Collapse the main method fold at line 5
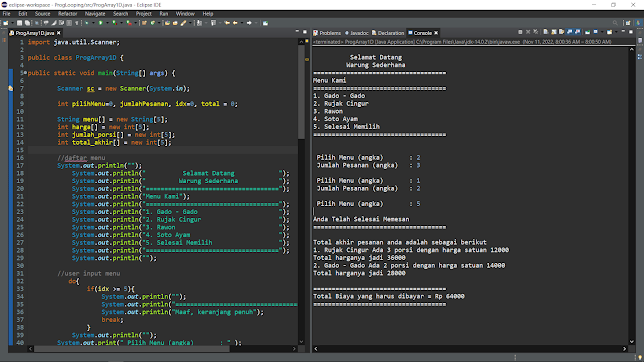 pos(25,73)
